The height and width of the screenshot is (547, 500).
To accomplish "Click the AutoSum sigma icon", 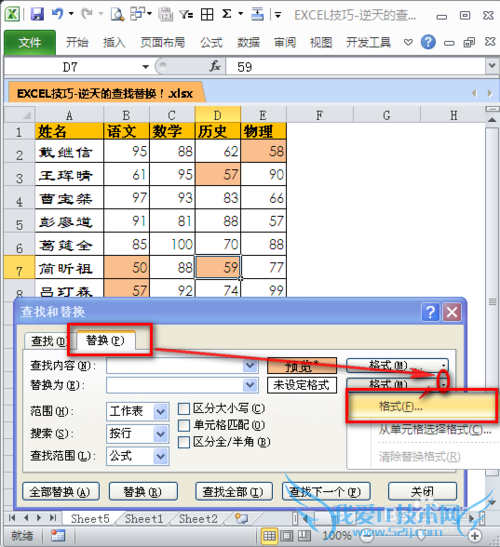I will coord(227,14).
